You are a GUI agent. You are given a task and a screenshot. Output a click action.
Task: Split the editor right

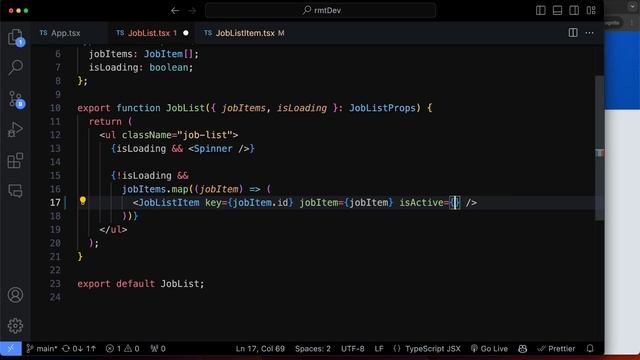(x=573, y=33)
